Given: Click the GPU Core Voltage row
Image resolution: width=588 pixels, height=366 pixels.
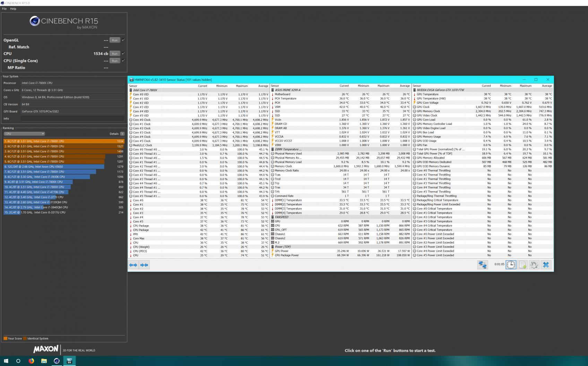Looking at the screenshot, I should click(483, 103).
